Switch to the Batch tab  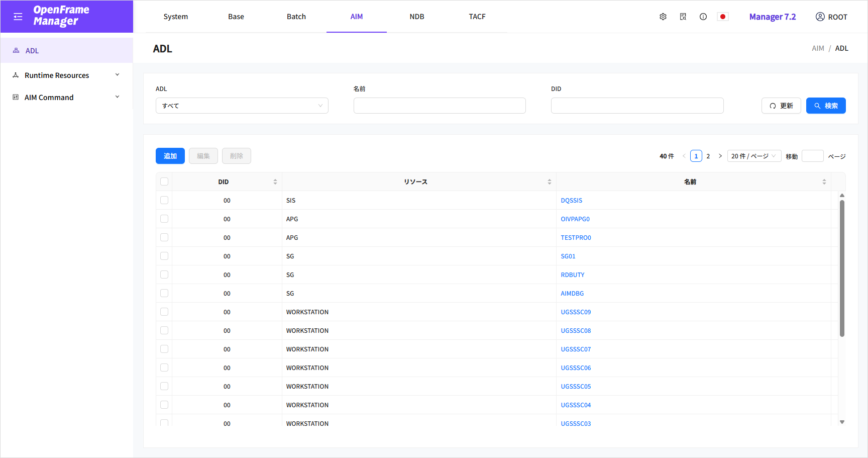click(x=296, y=17)
